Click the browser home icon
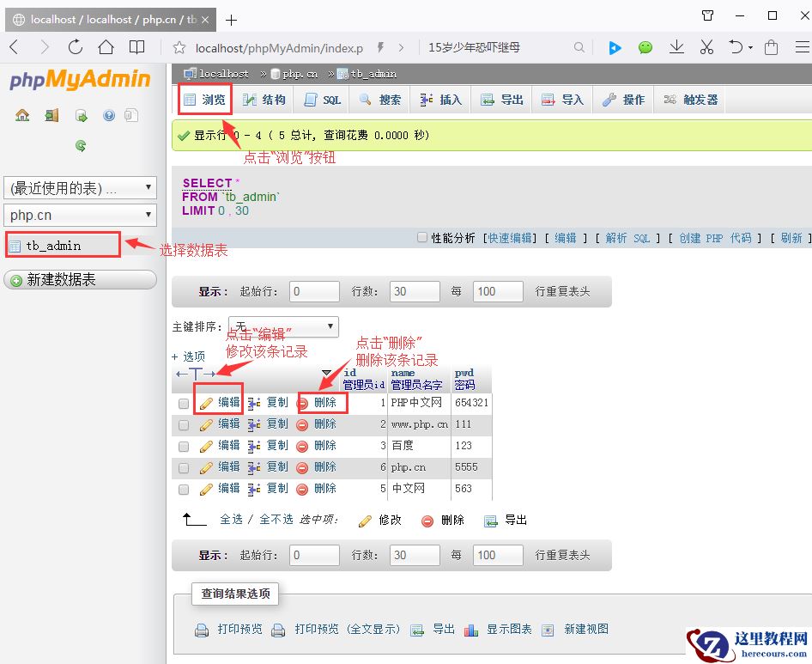The height and width of the screenshot is (664, 812). coord(106,47)
